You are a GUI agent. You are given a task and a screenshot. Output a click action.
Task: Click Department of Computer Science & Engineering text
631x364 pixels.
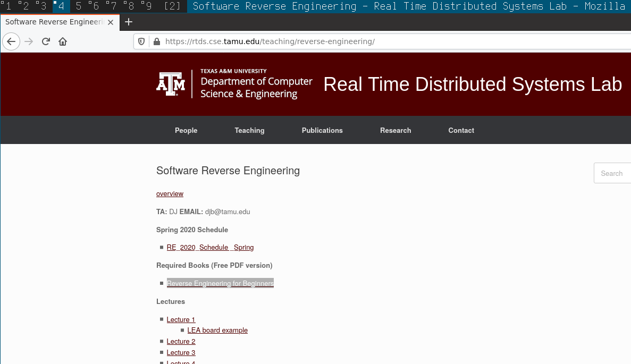coord(256,88)
